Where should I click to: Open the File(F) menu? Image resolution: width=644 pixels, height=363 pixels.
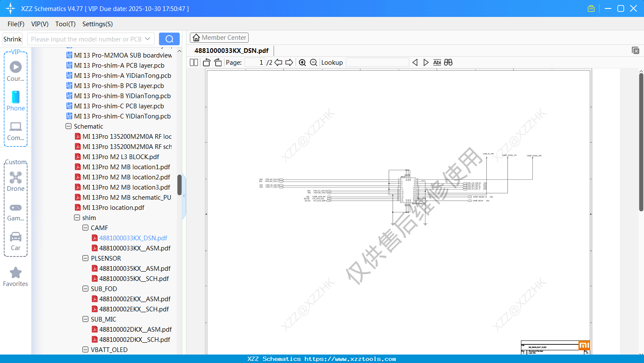16,24
